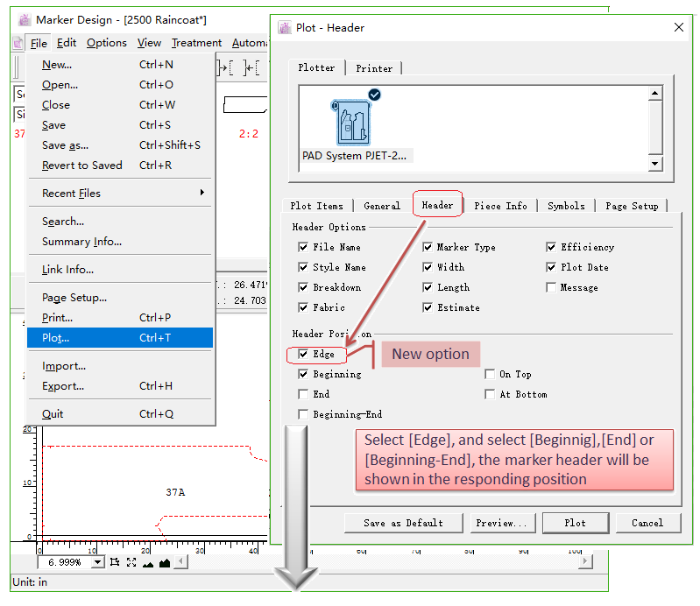Open the Treatment menu
The image size is (700, 606).
(x=196, y=43)
